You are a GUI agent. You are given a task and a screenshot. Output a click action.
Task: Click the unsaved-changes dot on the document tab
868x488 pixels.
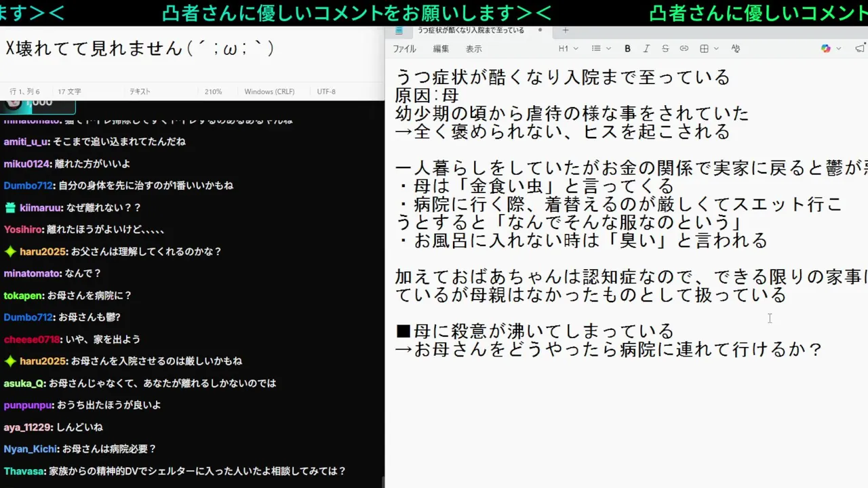540,30
